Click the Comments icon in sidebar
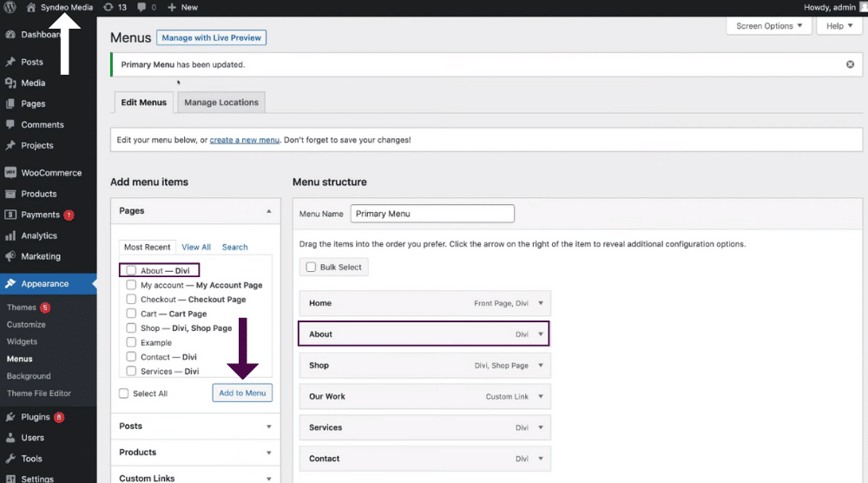Screen dimensions: 868x483 [x=10, y=124]
